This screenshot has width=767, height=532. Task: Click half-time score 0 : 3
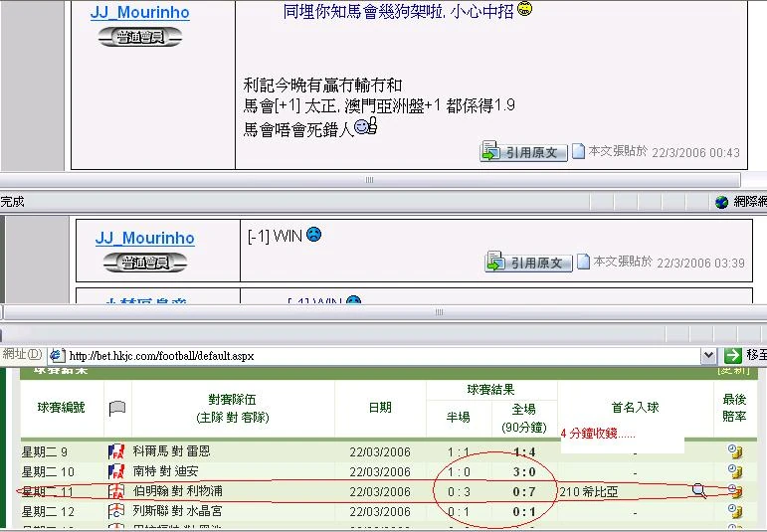point(459,492)
